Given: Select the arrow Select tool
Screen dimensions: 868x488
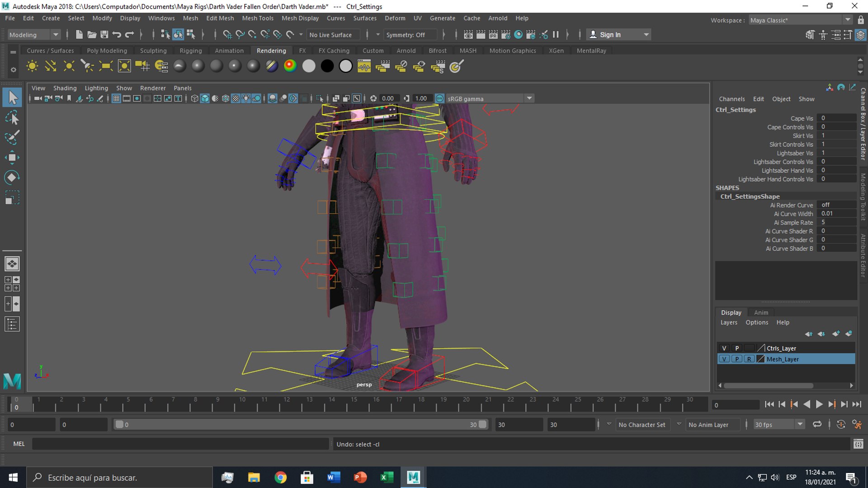Looking at the screenshot, I should [12, 97].
